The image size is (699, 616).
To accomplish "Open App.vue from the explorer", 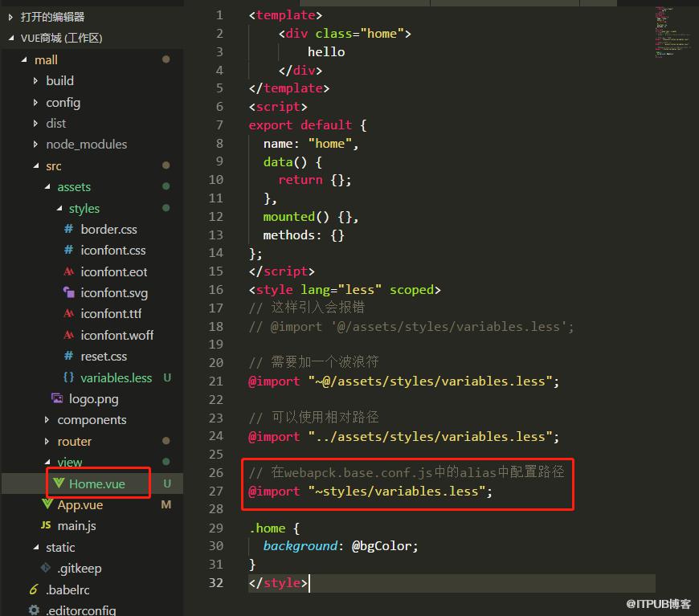I will point(80,505).
